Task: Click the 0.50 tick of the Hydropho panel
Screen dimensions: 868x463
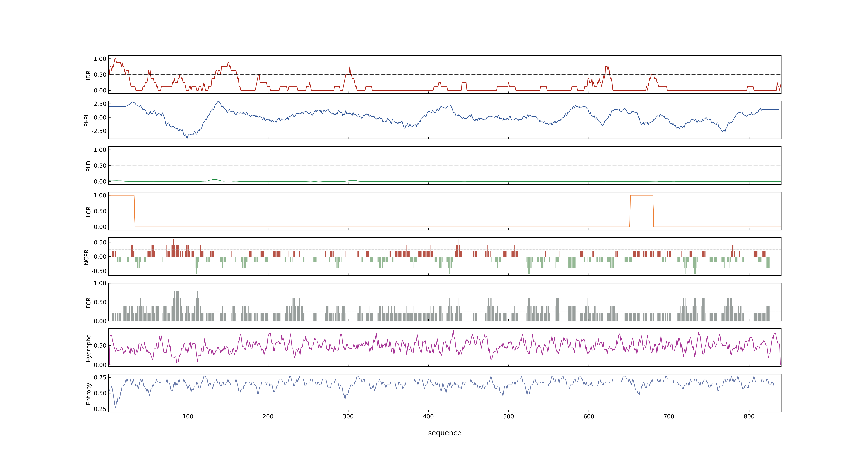Action: [100, 346]
